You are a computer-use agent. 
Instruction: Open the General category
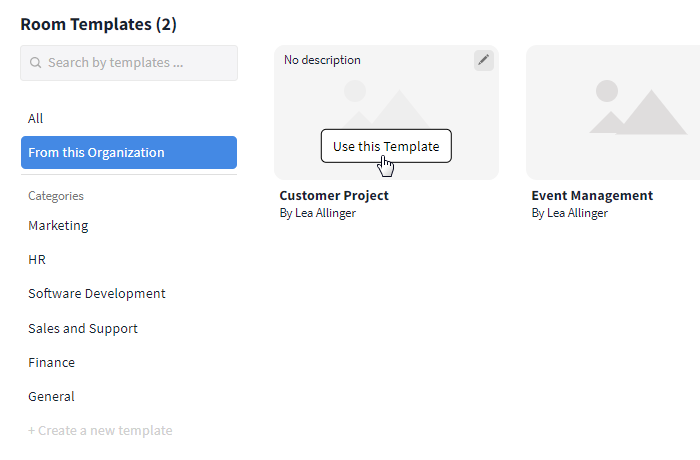click(x=51, y=396)
